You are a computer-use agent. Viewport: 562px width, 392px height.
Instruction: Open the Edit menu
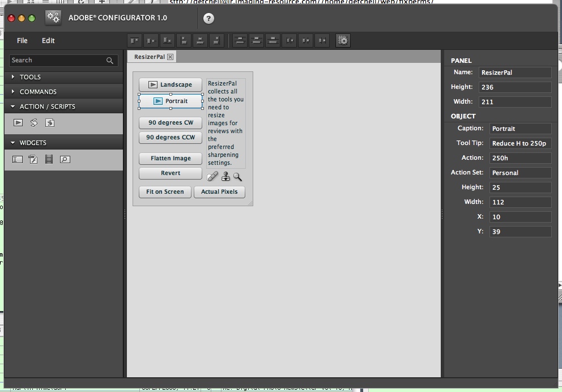pyautogui.click(x=48, y=41)
